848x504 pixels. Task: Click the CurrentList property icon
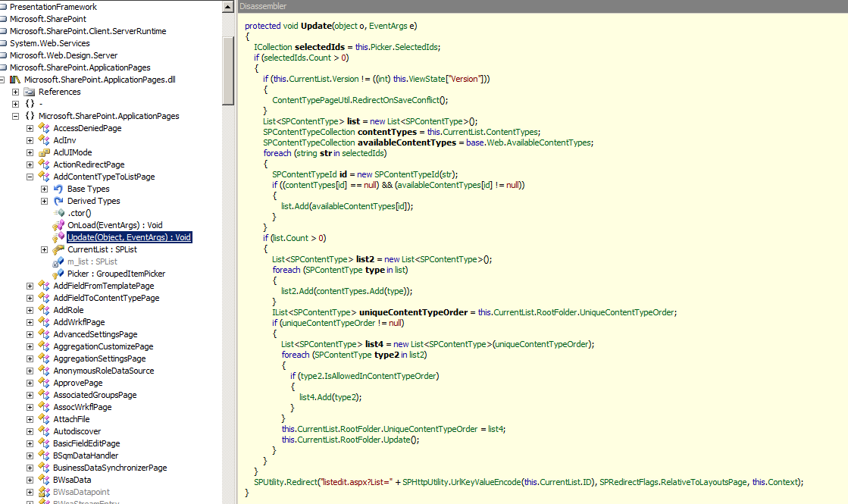coord(58,249)
